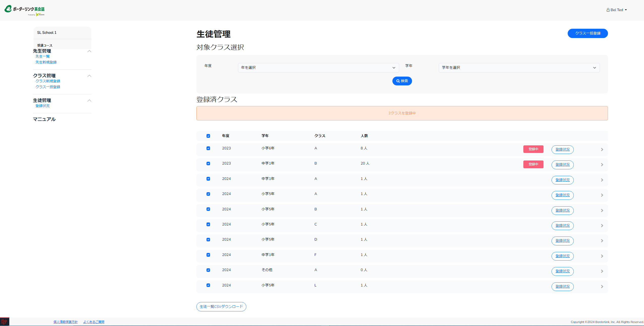
Task: Open the 個人情報保護方針 footer link
Action: click(65, 322)
